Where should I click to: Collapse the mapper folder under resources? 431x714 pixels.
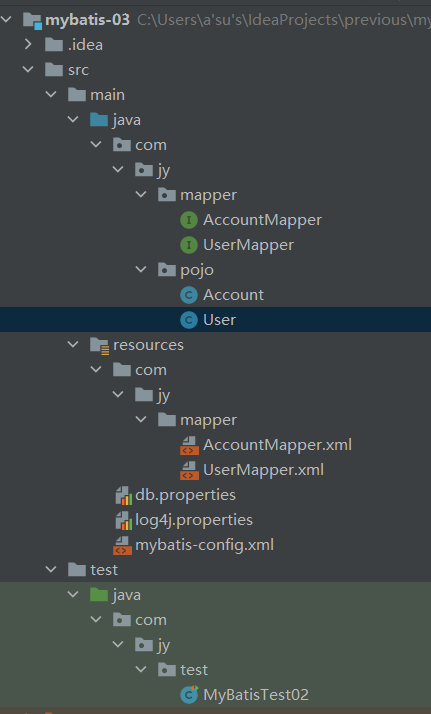(141, 419)
